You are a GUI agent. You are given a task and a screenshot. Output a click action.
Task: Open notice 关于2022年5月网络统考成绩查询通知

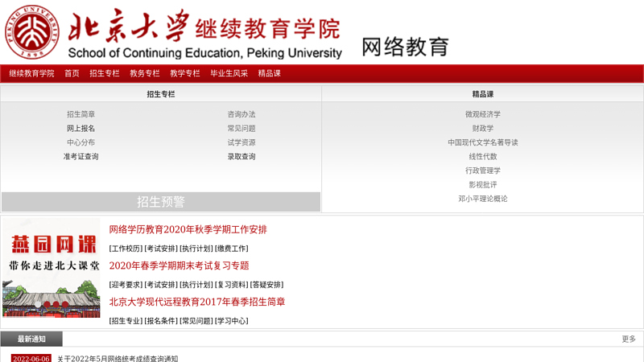[x=118, y=358]
